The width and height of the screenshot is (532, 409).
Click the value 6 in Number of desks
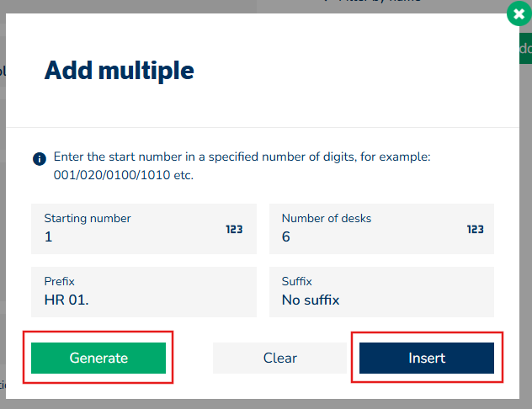(x=286, y=236)
